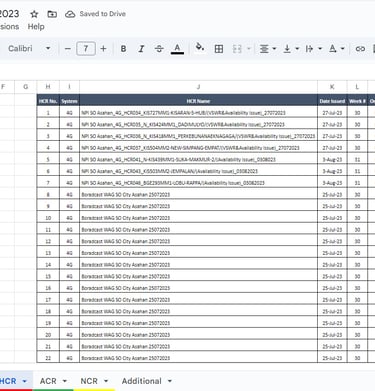Open the borders tool
The image size is (375, 391).
tap(219, 49)
